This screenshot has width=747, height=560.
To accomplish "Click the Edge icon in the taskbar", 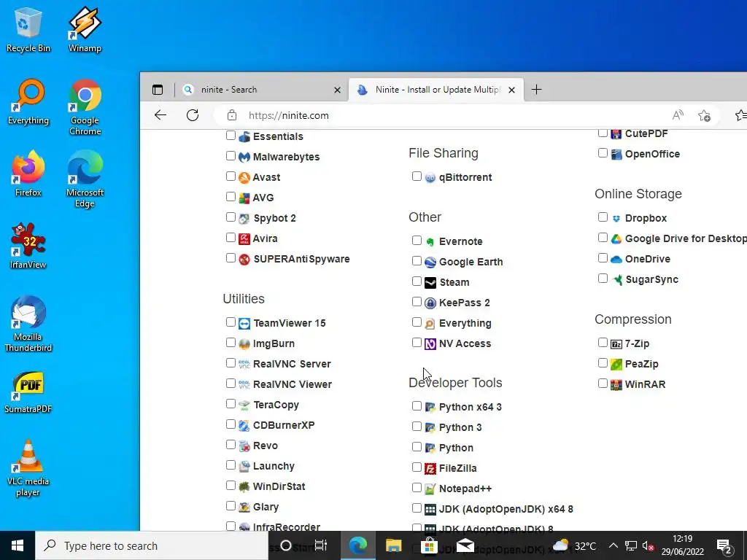I will [x=357, y=545].
